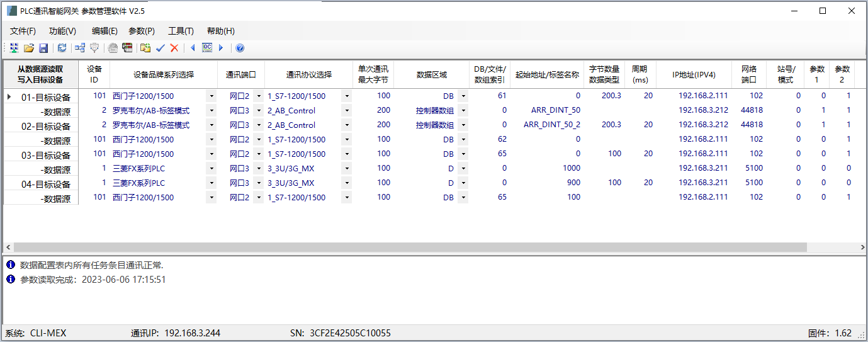Open the 参数(P) menu
Screen dimensions: 868x342
[142, 31]
